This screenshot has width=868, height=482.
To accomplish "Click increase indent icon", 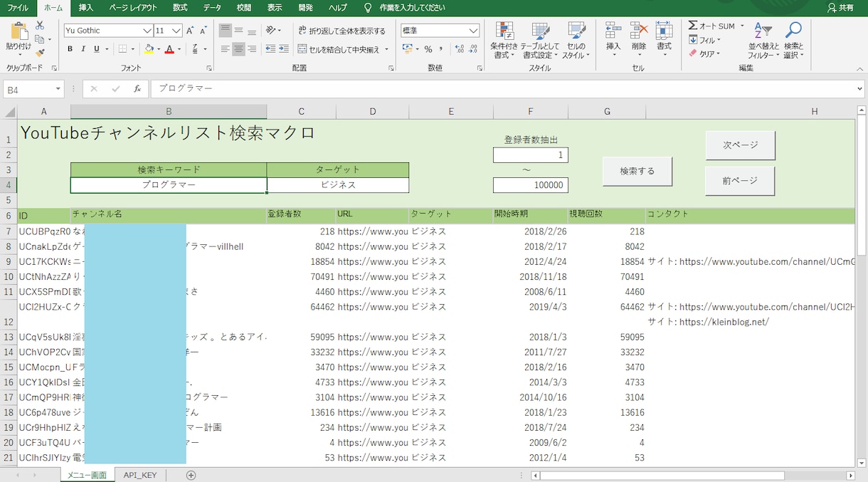I will [x=284, y=49].
